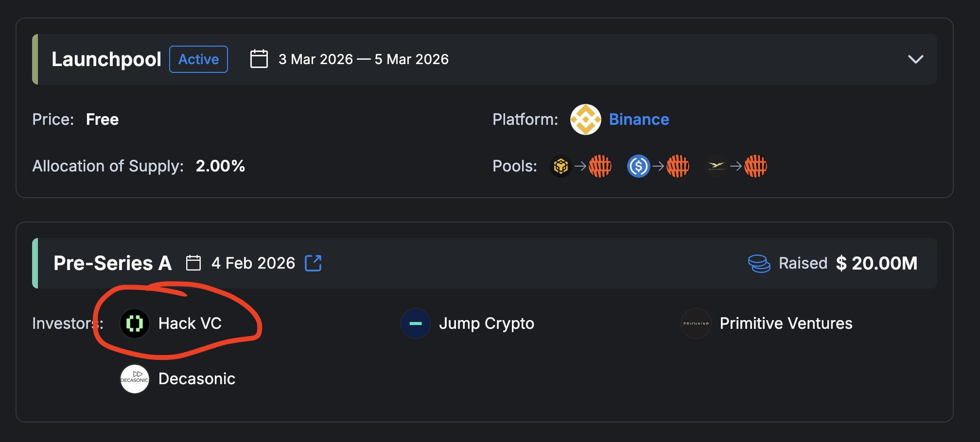This screenshot has width=980, height=442.
Task: Click the Primitive Ventures logo
Action: pyautogui.click(x=696, y=323)
